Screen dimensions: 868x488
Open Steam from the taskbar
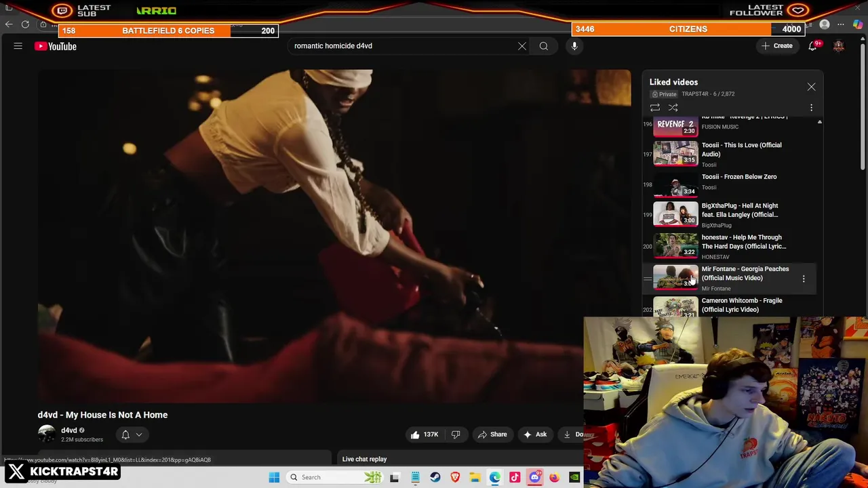[x=435, y=477]
